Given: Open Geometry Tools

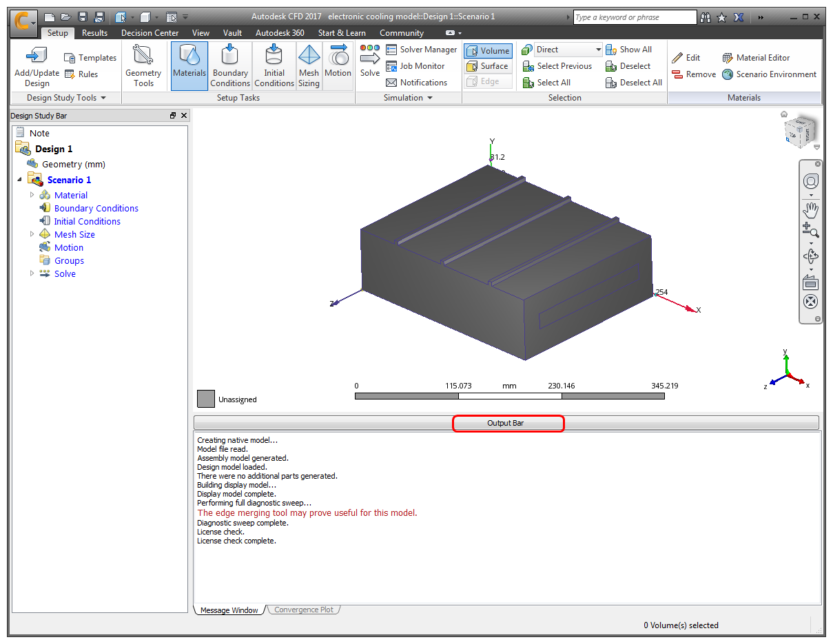Looking at the screenshot, I should pos(143,66).
